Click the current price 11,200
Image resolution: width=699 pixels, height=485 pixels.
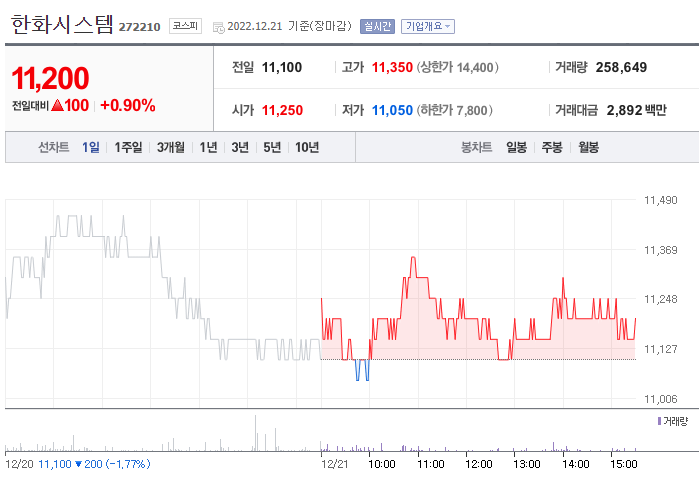pos(50,78)
